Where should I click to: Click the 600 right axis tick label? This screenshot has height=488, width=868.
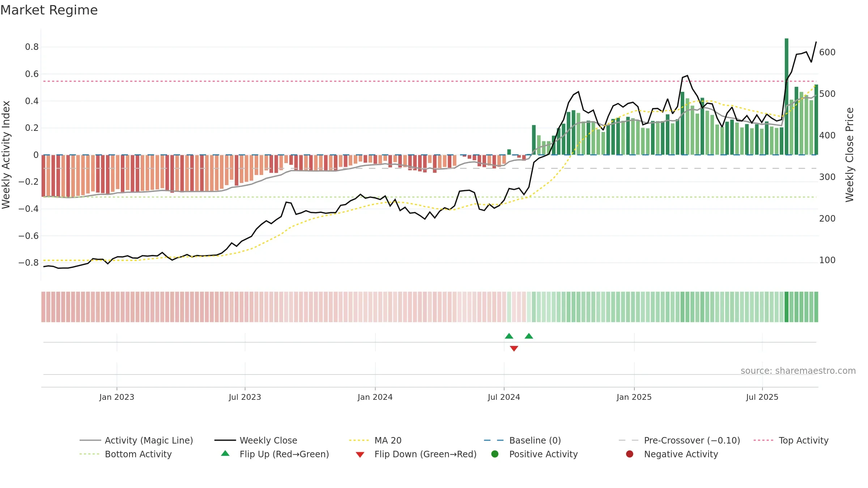[x=827, y=52]
